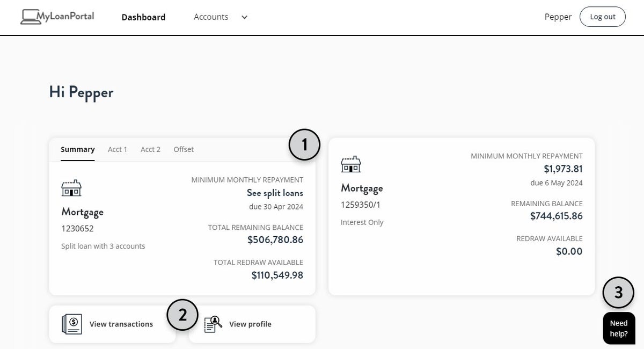The width and height of the screenshot is (644, 349).
Task: Click the View transactions button
Action: 113,323
